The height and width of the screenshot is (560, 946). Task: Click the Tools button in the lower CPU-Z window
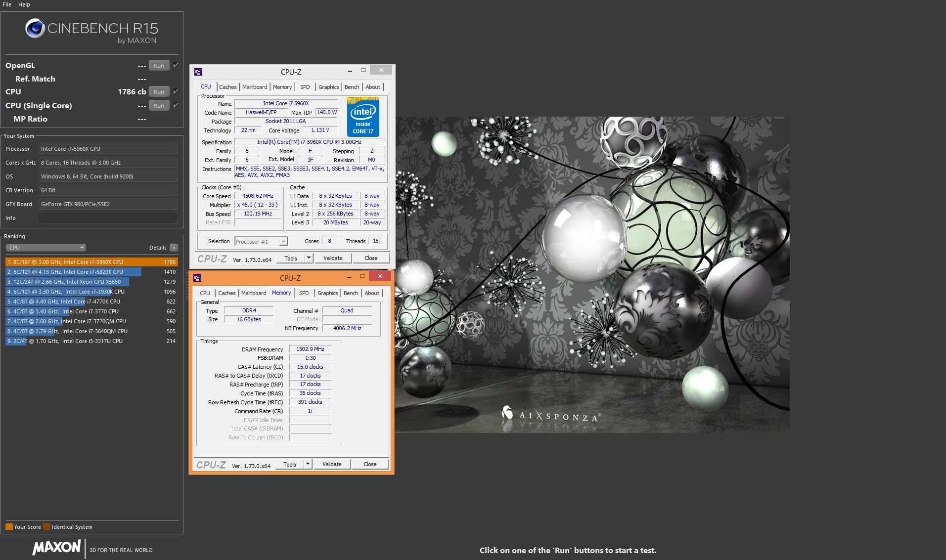[290, 464]
